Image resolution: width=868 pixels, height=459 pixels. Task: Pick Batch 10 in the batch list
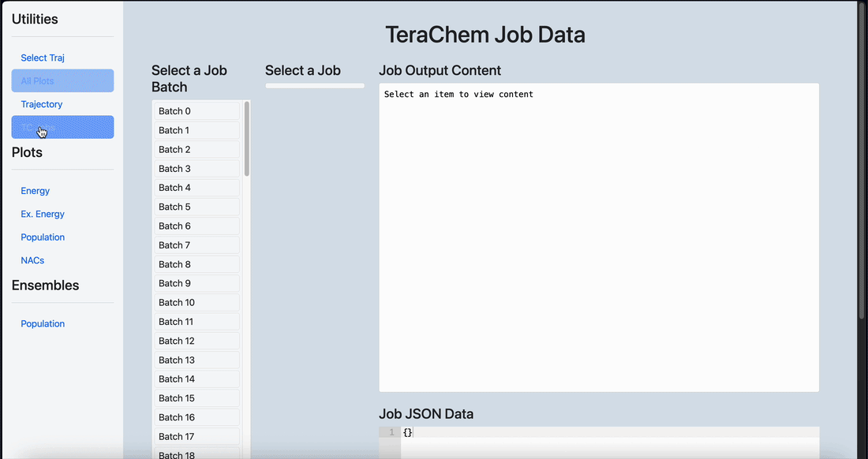pos(197,303)
